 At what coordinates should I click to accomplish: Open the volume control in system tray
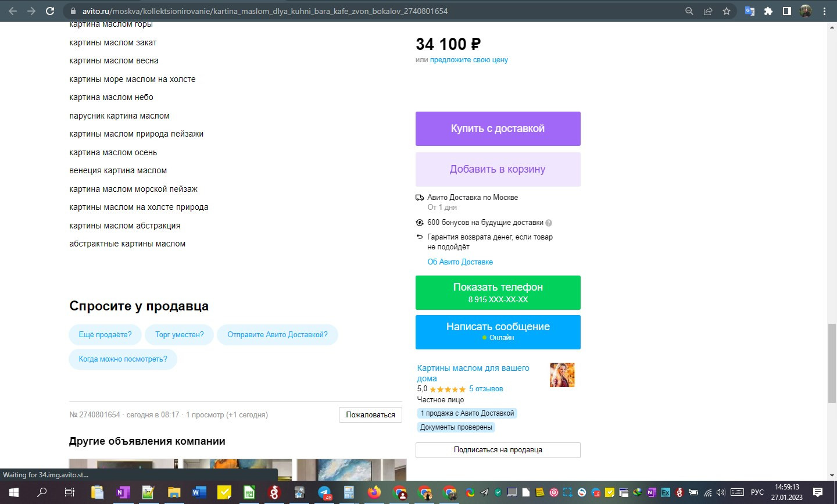721,492
